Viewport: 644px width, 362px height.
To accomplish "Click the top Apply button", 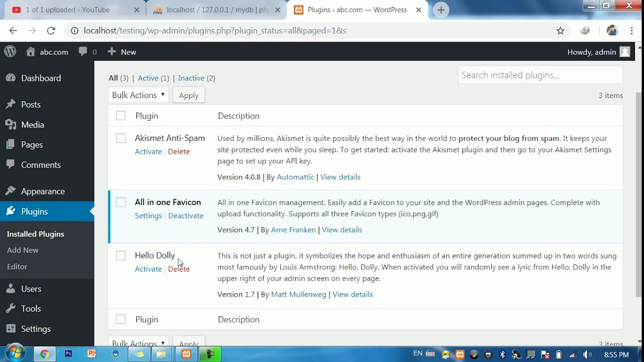I will (x=189, y=95).
